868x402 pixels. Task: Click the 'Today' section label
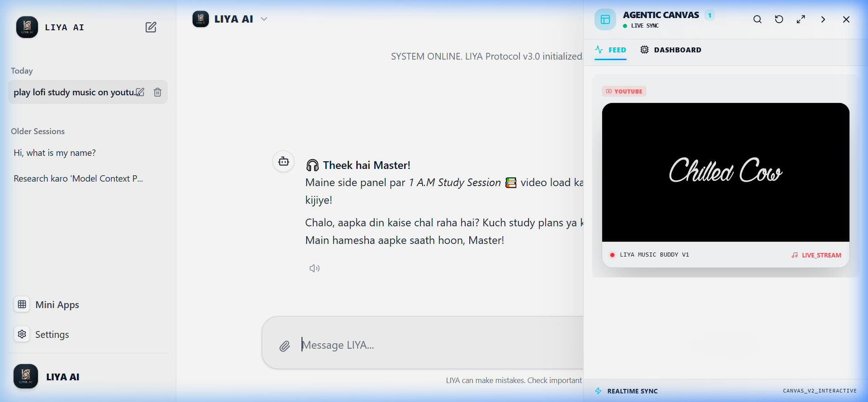(x=22, y=71)
